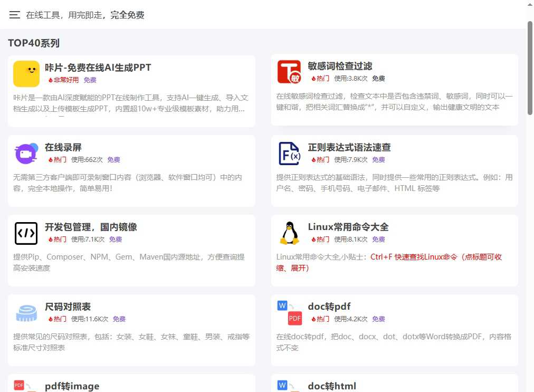Click the purple 在线录屏 screen recorder icon
The image size is (534, 392).
click(26, 153)
